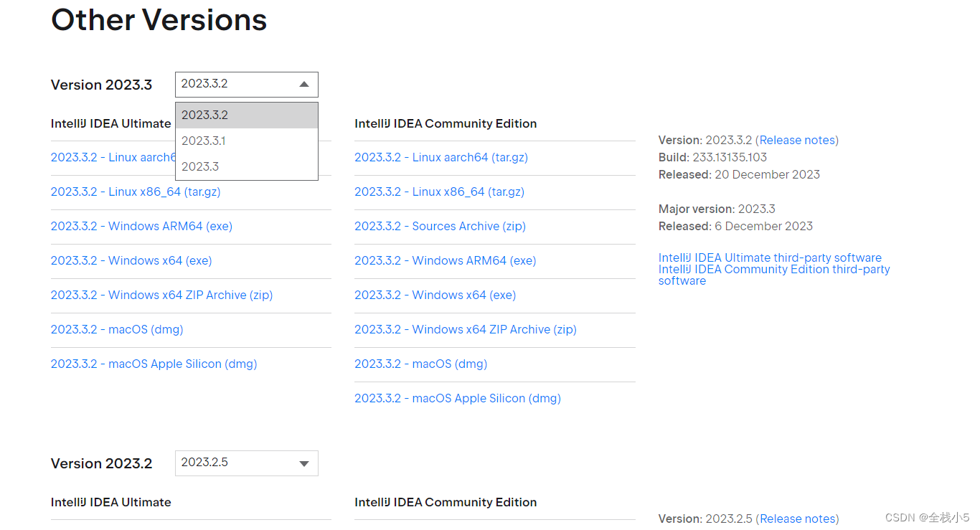Image resolution: width=980 pixels, height=530 pixels.
Task: Open Release notes for version 2023.2.5
Action: click(797, 519)
